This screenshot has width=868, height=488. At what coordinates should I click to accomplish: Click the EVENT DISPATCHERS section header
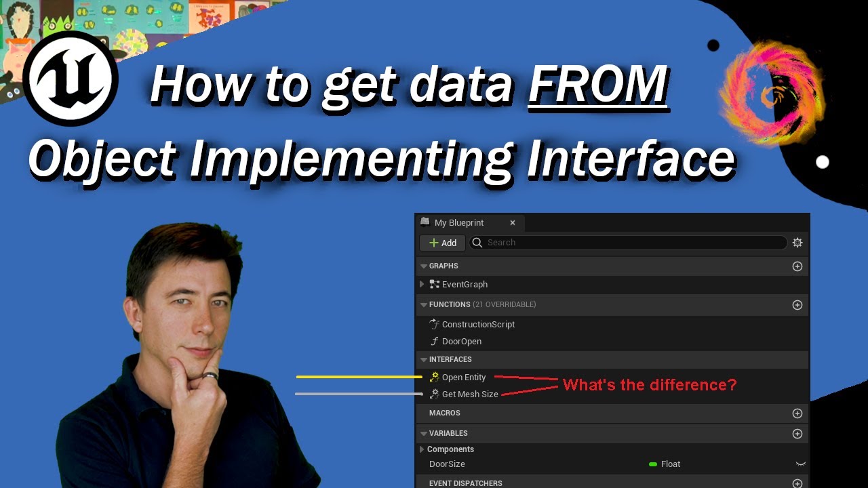click(612, 483)
